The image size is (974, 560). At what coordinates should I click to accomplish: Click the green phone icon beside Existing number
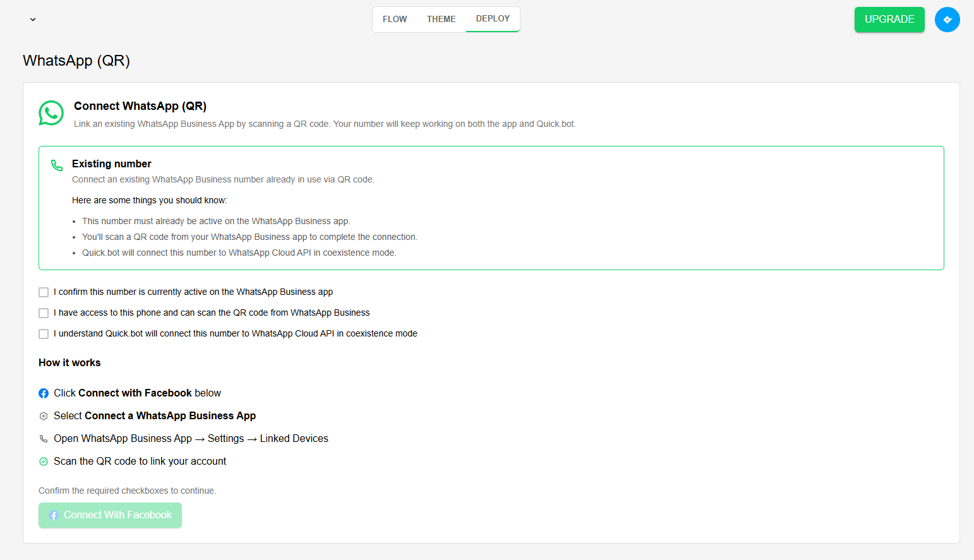tap(57, 165)
